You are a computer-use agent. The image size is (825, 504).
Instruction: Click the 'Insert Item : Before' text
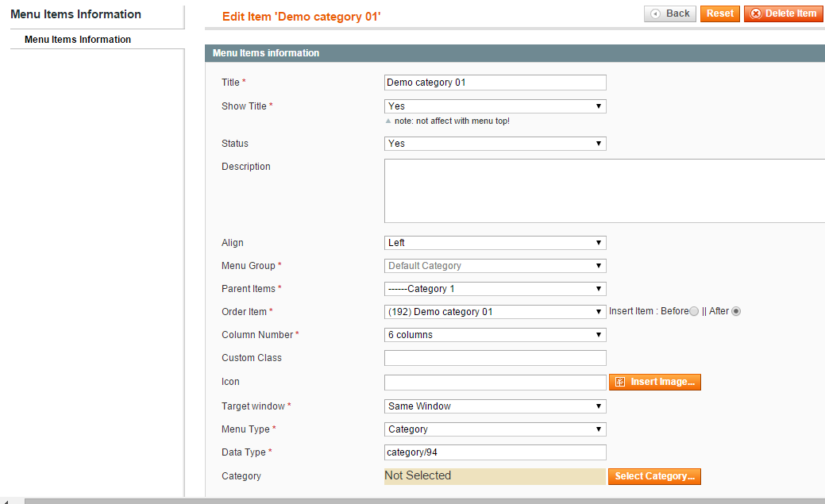click(649, 311)
